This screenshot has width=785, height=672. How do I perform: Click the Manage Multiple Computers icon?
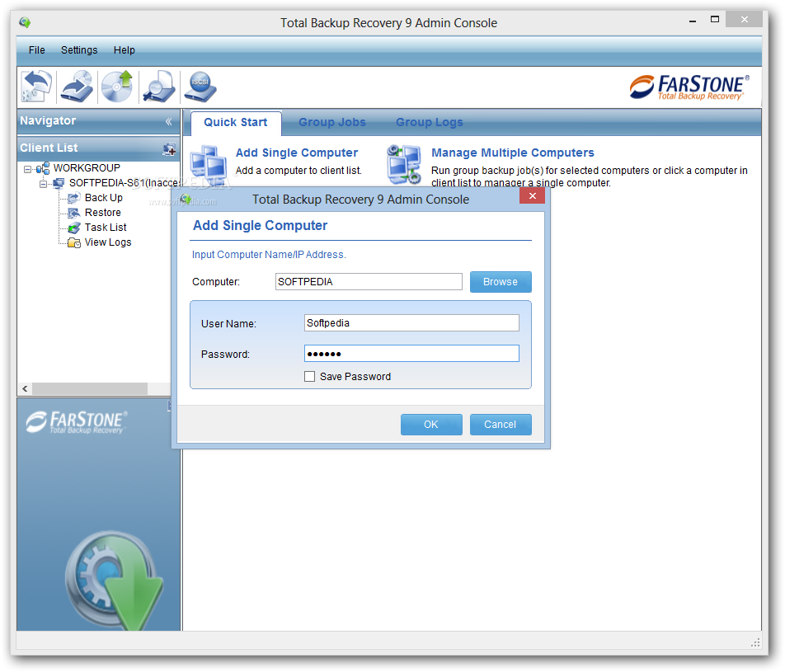tap(403, 164)
